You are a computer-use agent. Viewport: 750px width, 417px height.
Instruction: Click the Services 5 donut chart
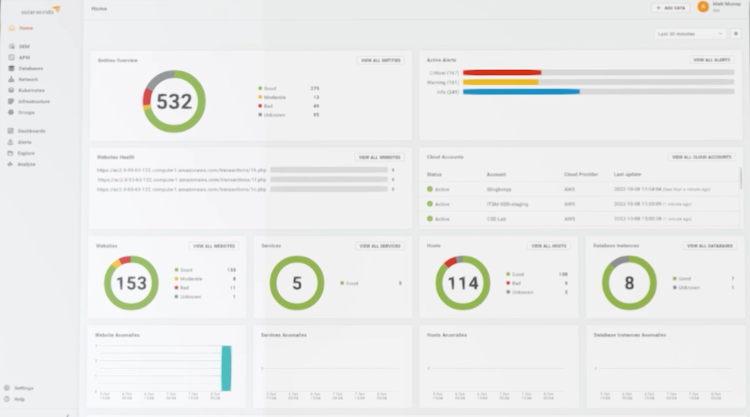297,283
